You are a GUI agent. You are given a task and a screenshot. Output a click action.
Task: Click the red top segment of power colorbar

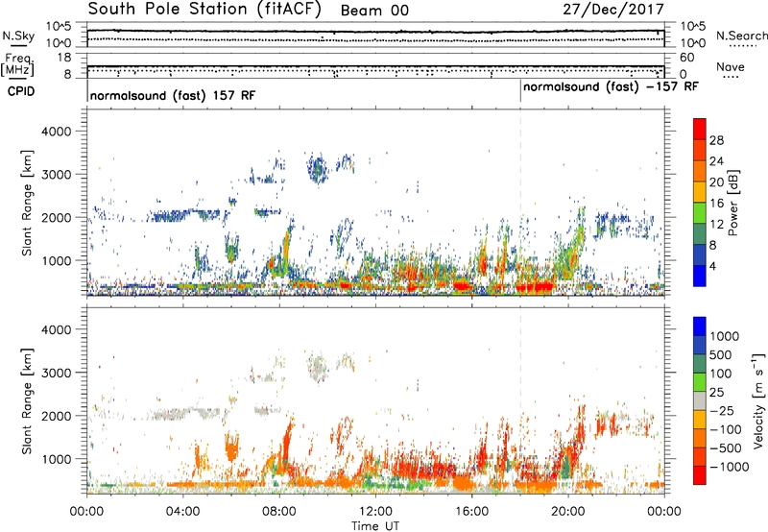(x=700, y=130)
